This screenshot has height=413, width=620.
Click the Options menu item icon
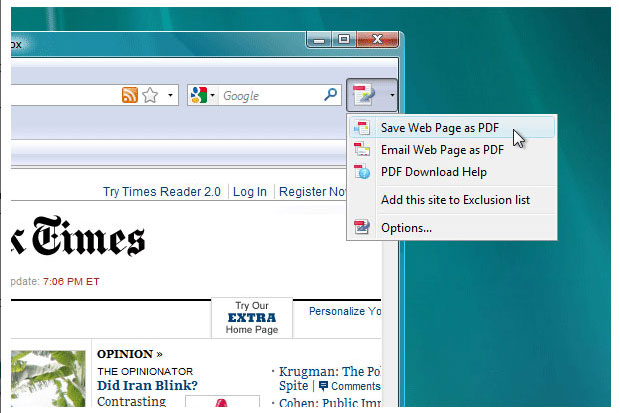362,227
